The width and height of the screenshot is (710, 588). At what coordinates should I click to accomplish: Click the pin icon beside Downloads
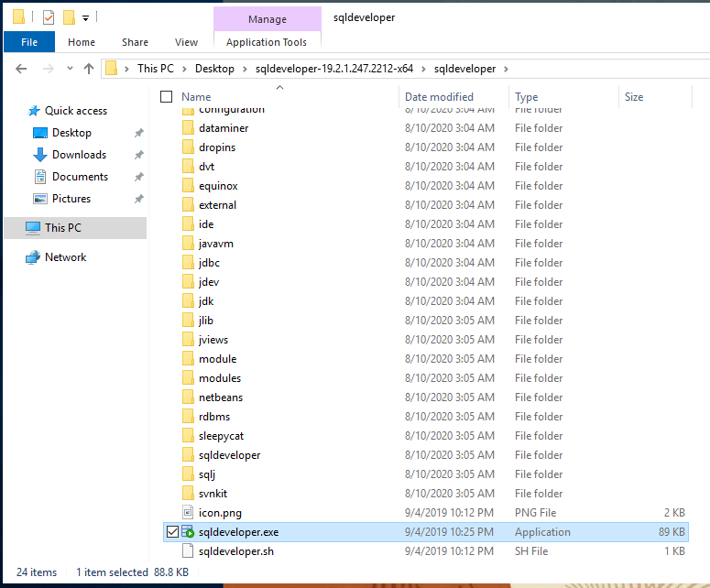click(x=139, y=155)
